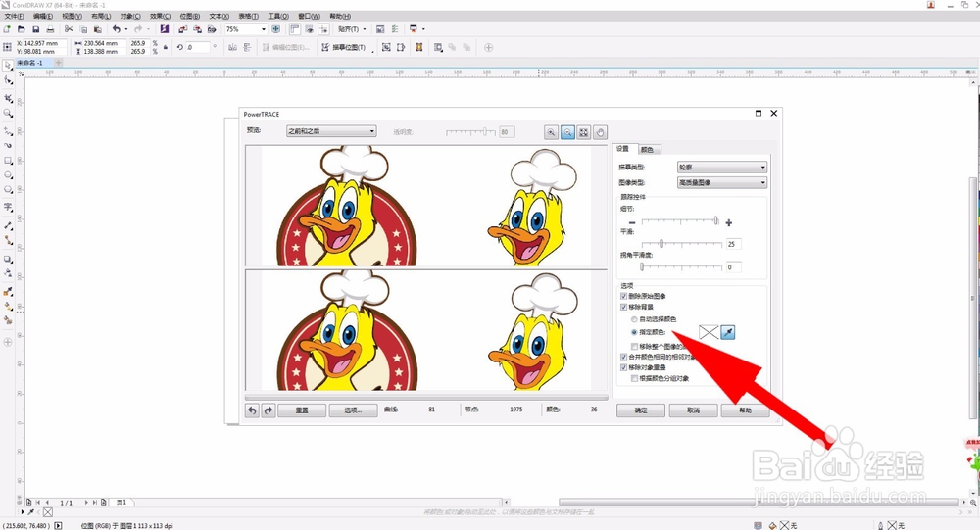The image size is (980, 530).
Task: Select the Interactive Fill tool
Action: click(8, 307)
